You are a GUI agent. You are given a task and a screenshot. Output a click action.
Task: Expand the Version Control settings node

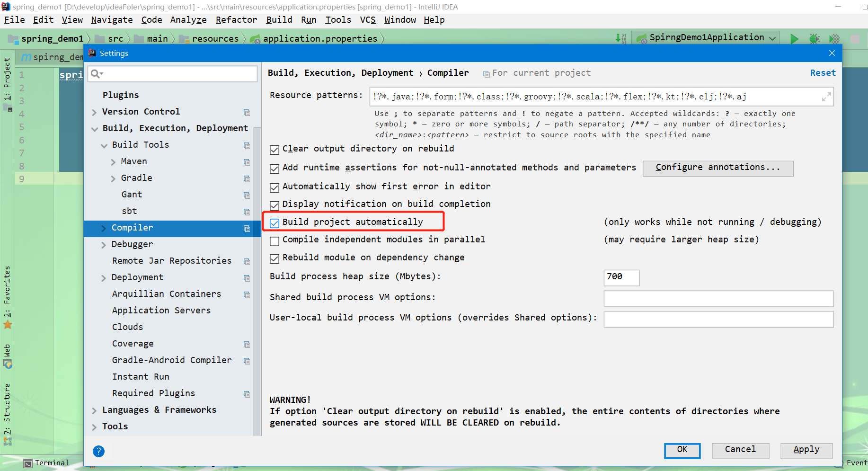[x=94, y=112]
